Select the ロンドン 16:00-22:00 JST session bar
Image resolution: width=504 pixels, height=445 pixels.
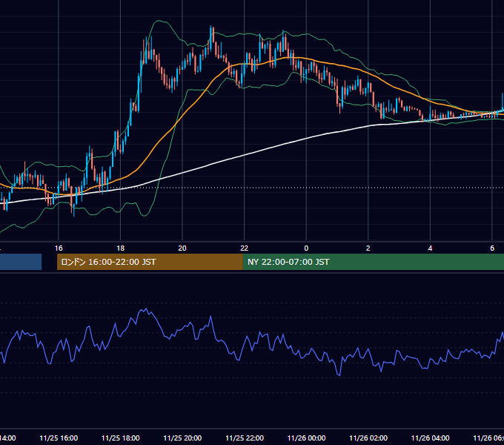point(150,262)
